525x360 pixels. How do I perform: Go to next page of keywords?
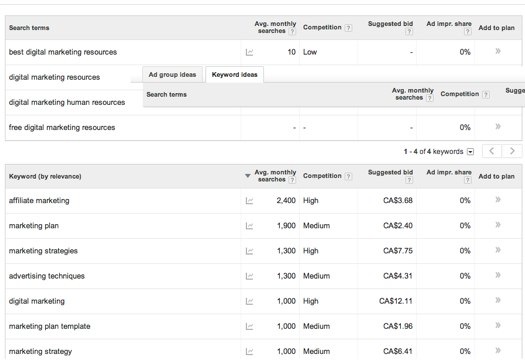[512, 151]
